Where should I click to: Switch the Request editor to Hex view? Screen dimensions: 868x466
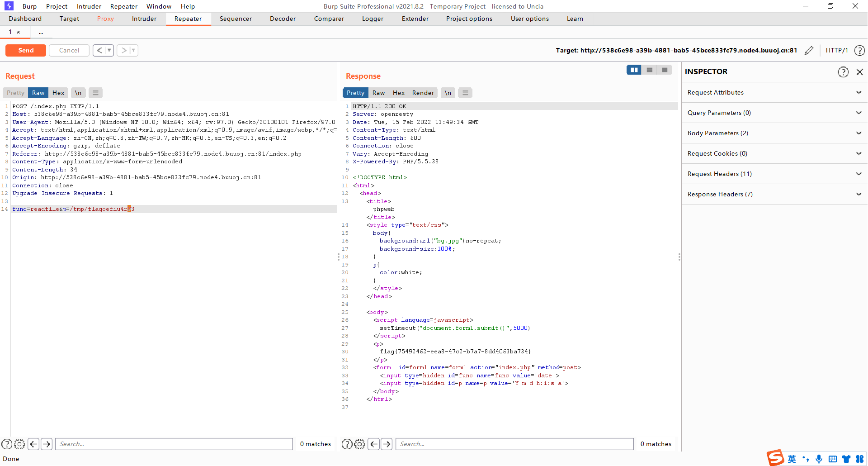(x=58, y=93)
